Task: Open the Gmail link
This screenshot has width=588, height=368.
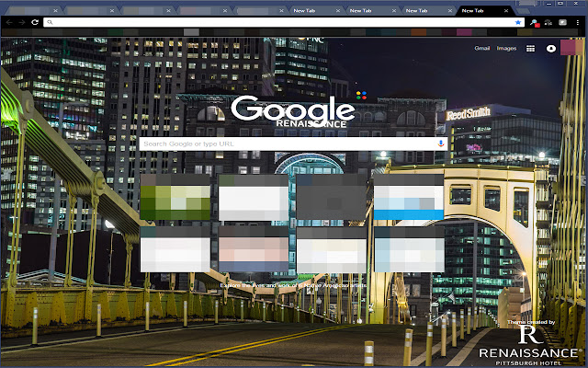Action: pos(482,48)
